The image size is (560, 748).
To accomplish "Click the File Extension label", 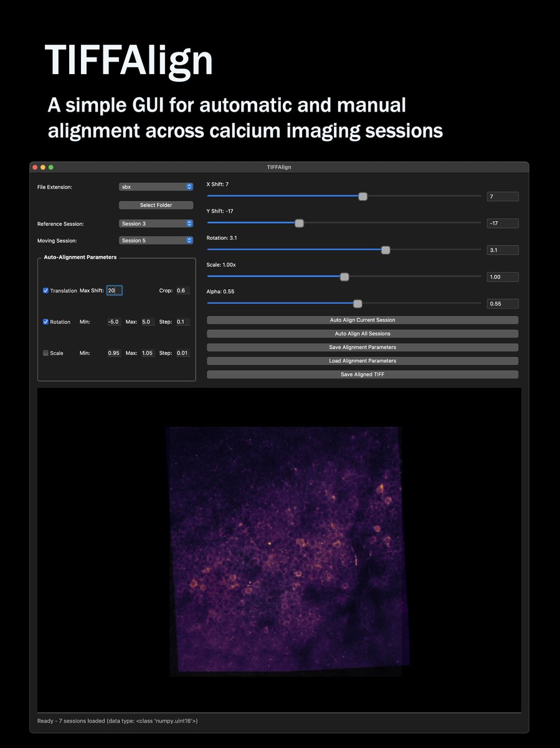I will click(x=55, y=187).
